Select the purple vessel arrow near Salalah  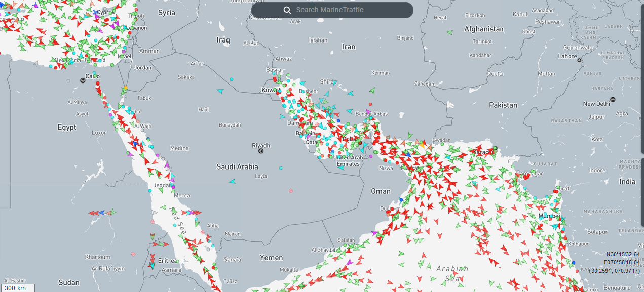374,233
